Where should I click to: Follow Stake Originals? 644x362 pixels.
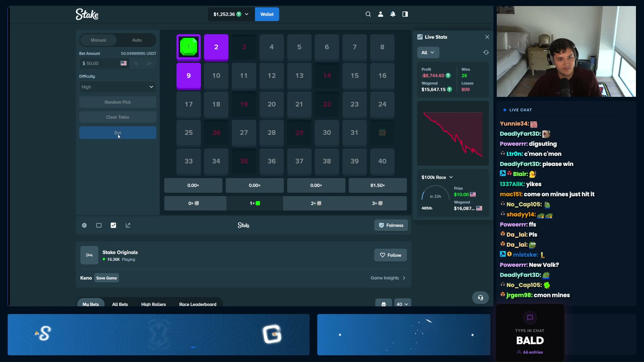click(390, 255)
